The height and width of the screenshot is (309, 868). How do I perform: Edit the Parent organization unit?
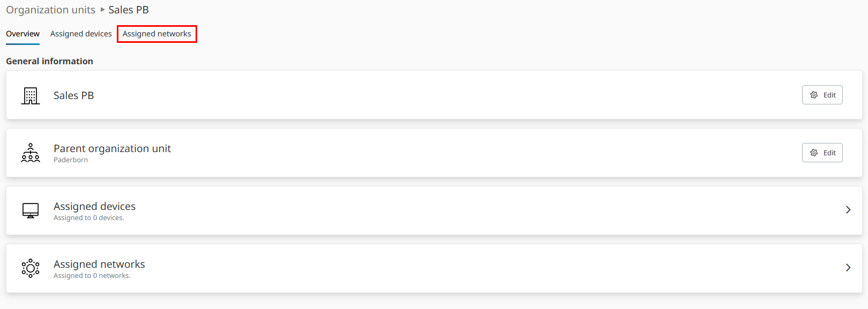(x=822, y=153)
